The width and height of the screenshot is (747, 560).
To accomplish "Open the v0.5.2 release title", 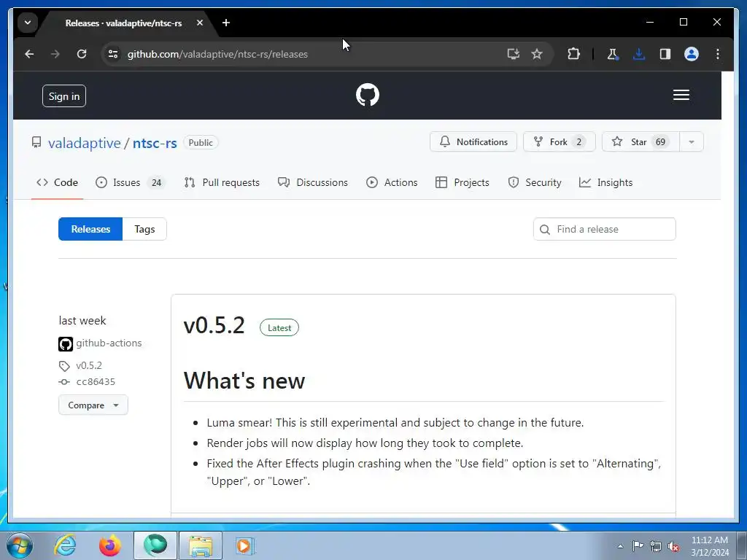I will coord(214,326).
